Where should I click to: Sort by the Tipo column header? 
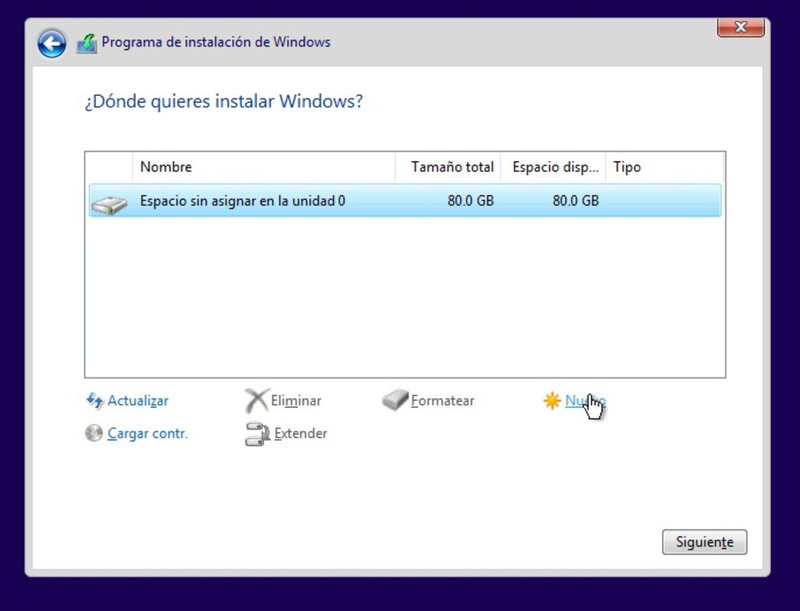(x=664, y=167)
